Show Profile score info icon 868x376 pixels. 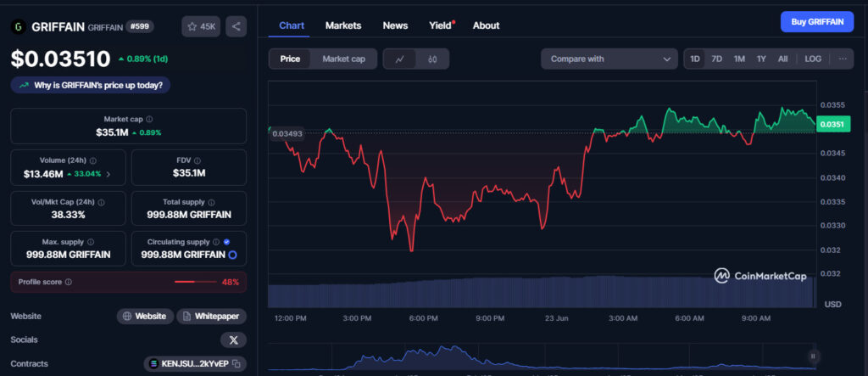[x=69, y=282]
